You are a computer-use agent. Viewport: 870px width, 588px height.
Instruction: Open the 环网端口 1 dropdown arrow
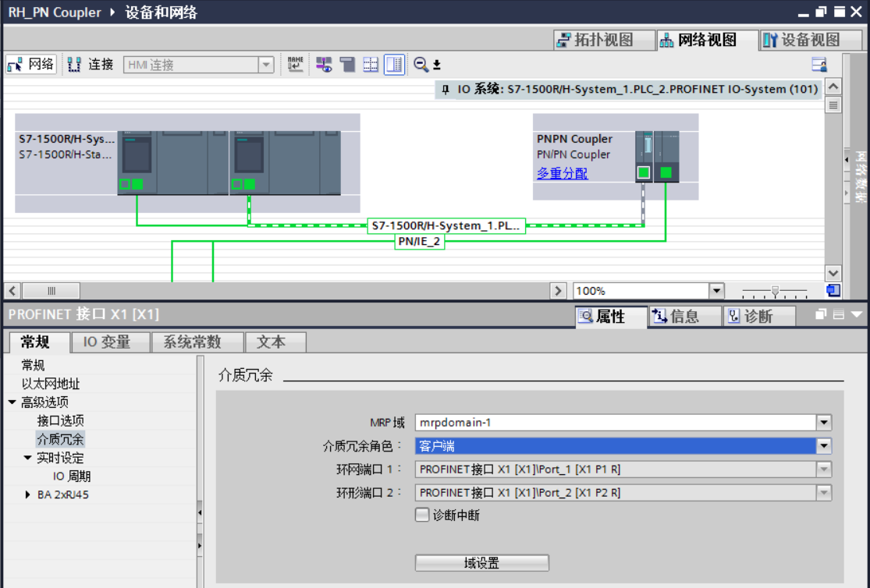pos(824,469)
